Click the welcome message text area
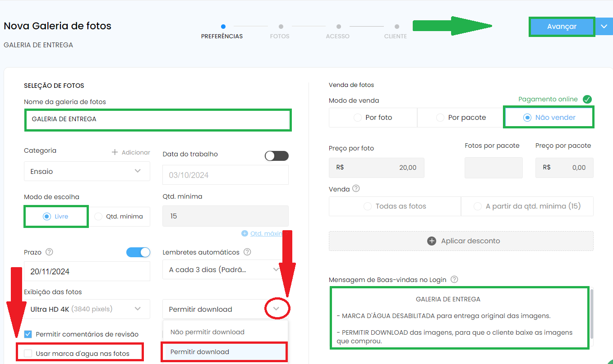Screen dimensions: 613x364 click(x=459, y=318)
